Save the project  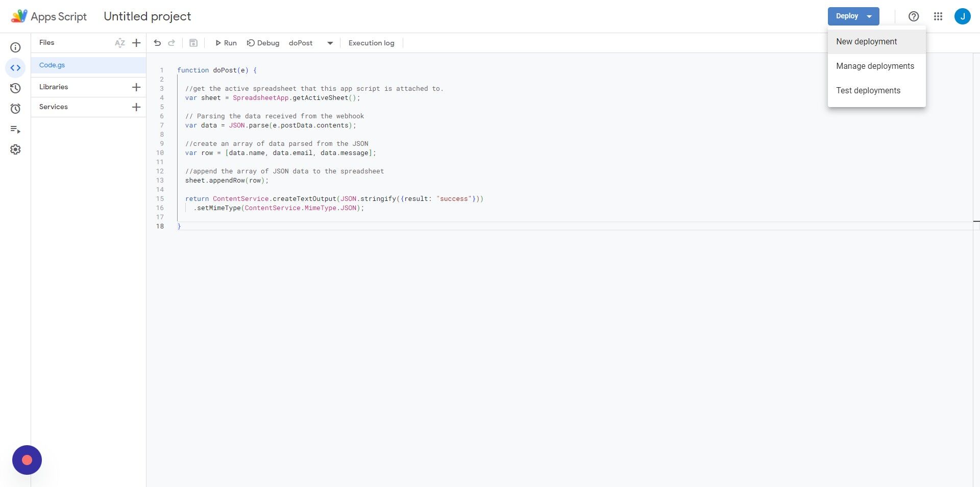(x=193, y=43)
